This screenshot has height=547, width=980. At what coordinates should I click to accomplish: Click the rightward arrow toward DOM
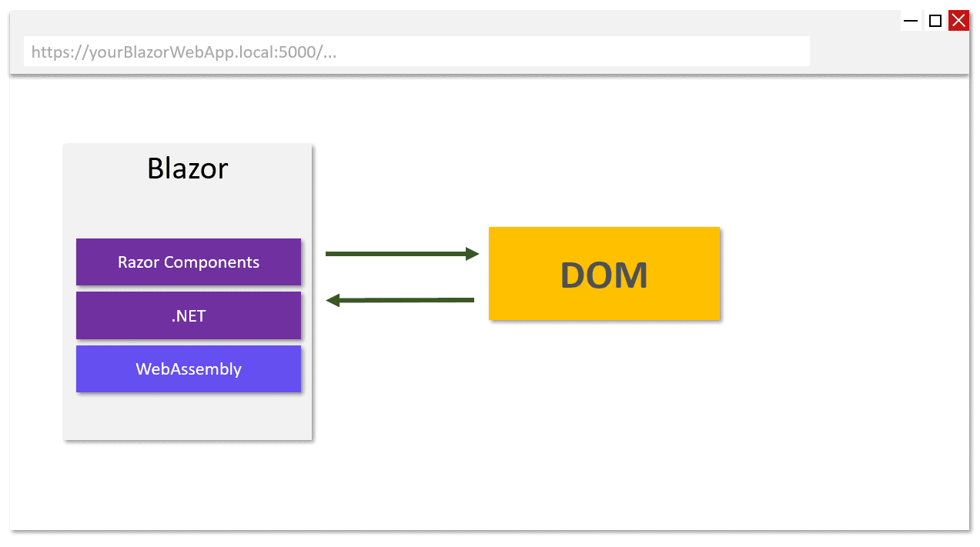(x=400, y=252)
